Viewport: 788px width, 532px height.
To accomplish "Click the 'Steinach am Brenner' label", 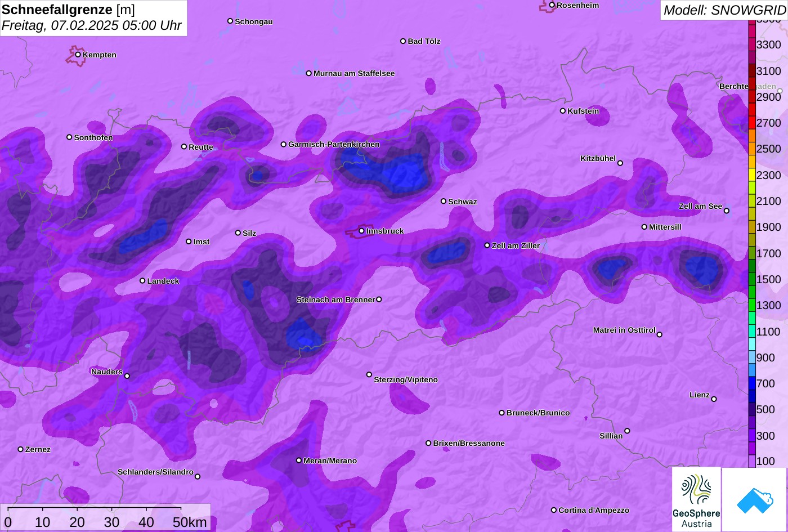I will 335,300.
